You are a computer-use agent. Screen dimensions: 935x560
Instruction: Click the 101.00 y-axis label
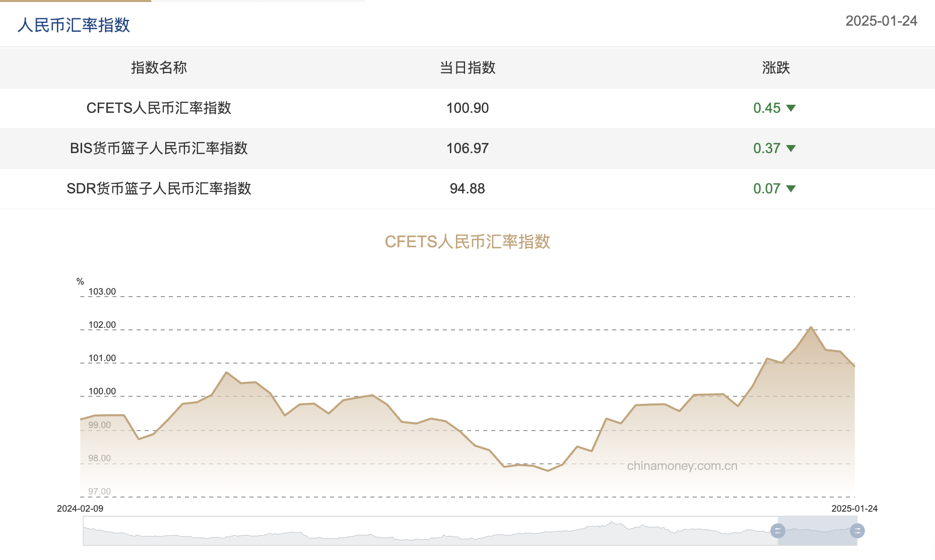click(x=102, y=358)
